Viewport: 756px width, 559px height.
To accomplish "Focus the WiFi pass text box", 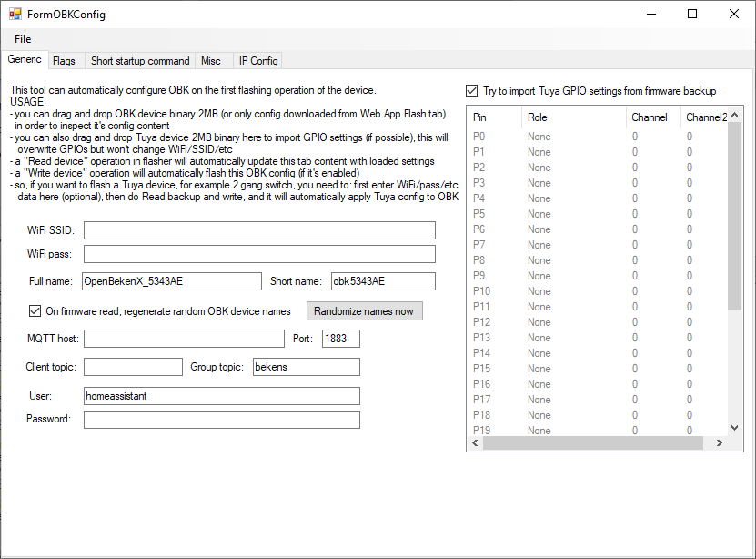I will click(259, 254).
